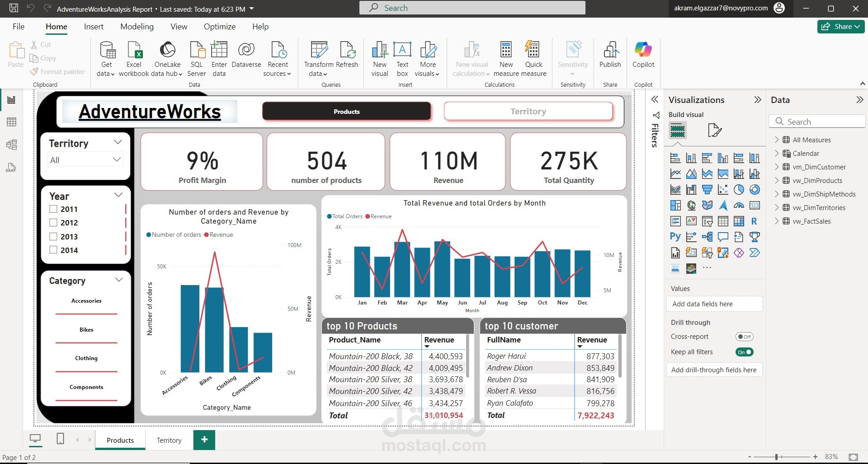Click the Territory navigation button in report
Screen dimensions: 868x464
point(528,111)
